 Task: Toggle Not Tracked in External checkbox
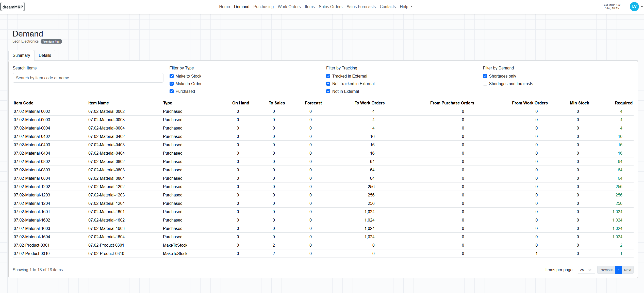[x=328, y=84]
